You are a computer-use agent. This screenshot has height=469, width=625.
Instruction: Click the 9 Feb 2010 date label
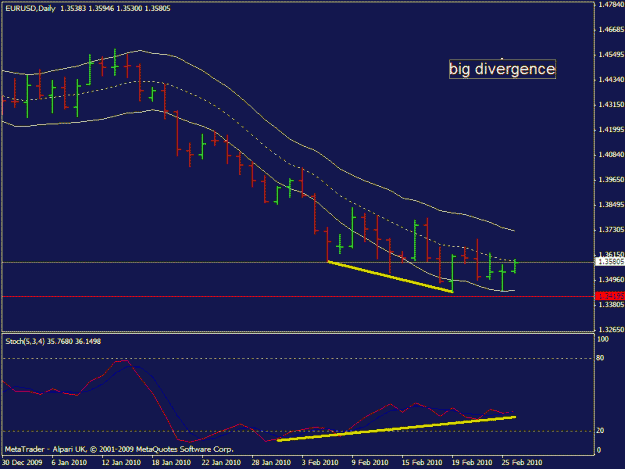pos(370,463)
